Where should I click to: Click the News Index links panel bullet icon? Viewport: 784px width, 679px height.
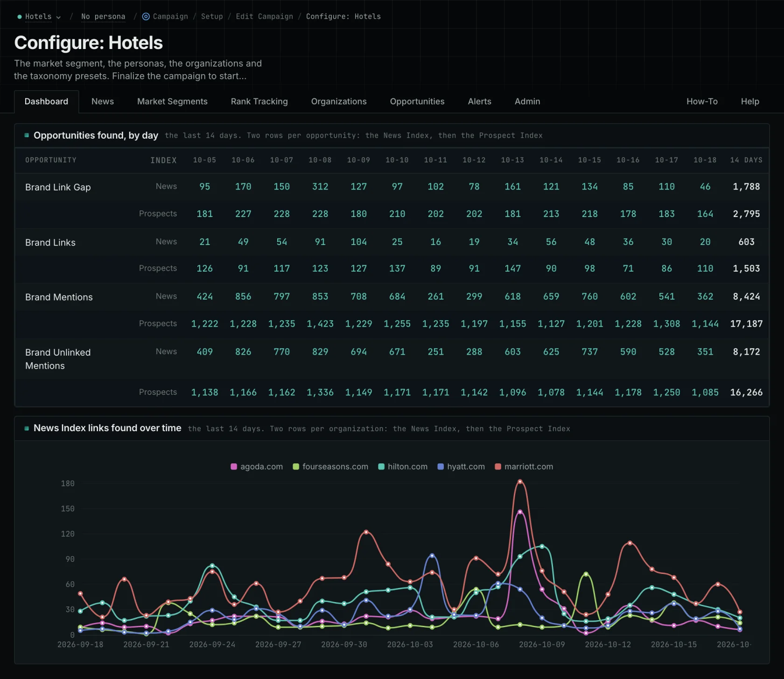(x=27, y=428)
